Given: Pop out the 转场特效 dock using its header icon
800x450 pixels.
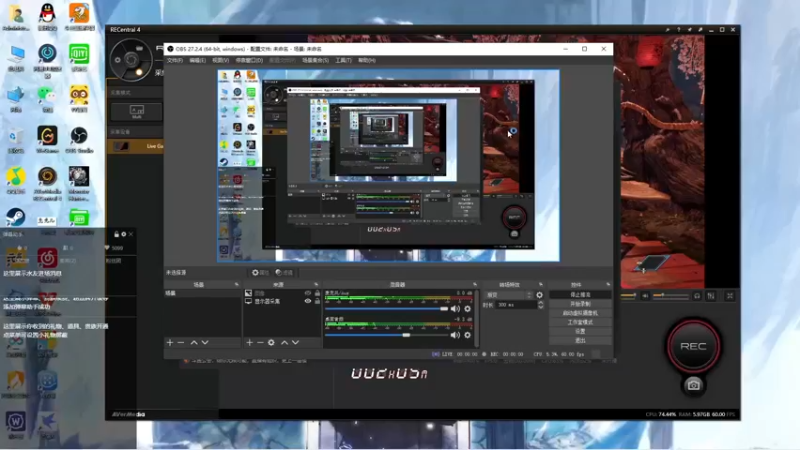Looking at the screenshot, I should [540, 284].
